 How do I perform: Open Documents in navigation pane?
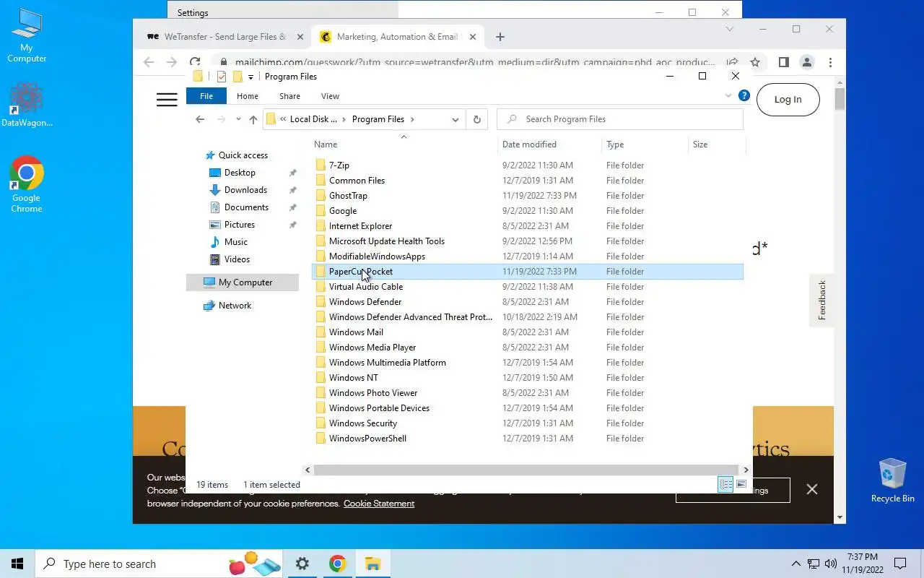(246, 207)
